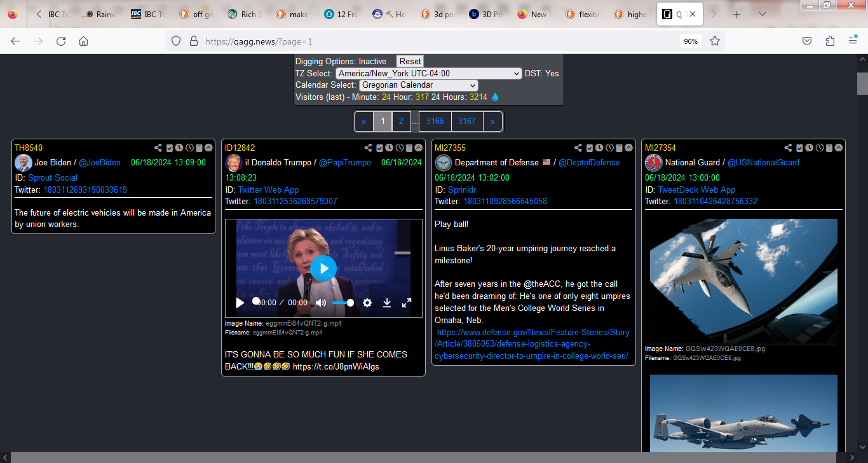Click the tracking protection shield icon
Image resolution: width=868 pixels, height=463 pixels.
coord(177,41)
